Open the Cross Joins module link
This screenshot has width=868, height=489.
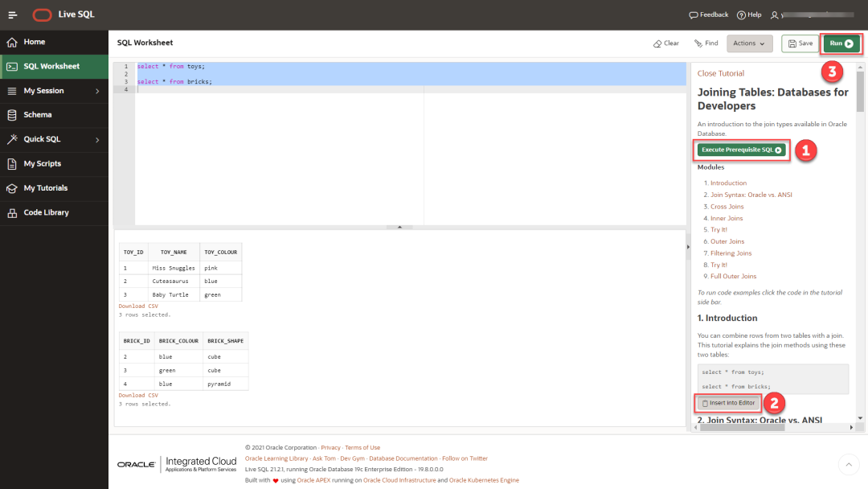point(727,207)
